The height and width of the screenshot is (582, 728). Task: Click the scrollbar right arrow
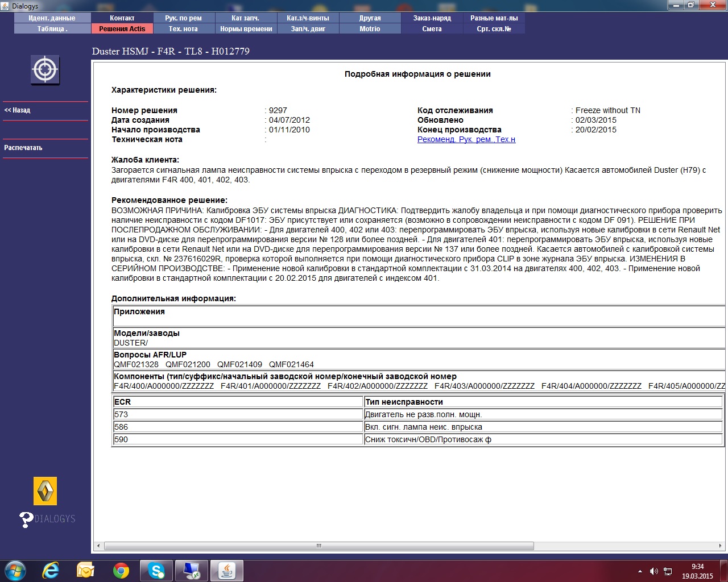pos(721,546)
